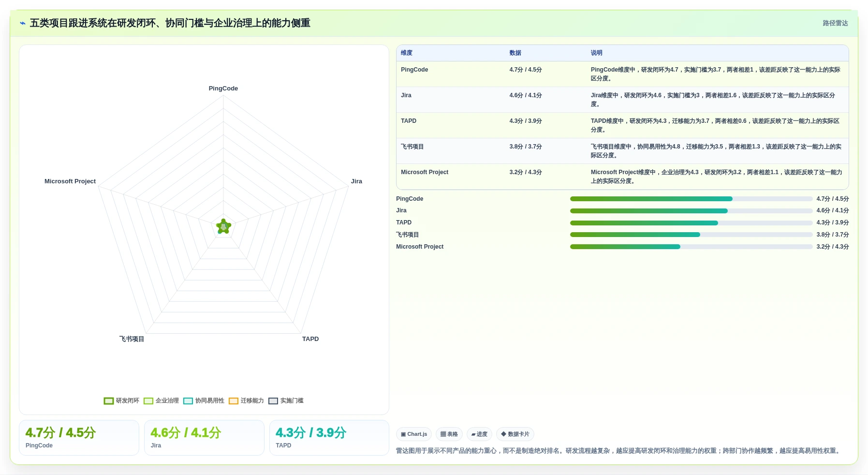Open the PingCode 4.7分 / 4.5分 stat card
Image resolution: width=868 pixels, height=475 pixels.
click(x=79, y=438)
